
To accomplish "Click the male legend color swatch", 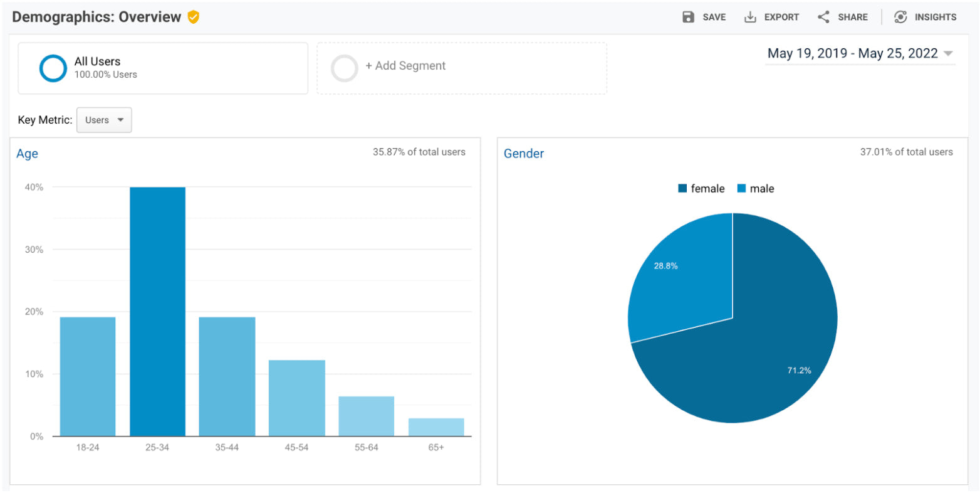I will click(741, 189).
